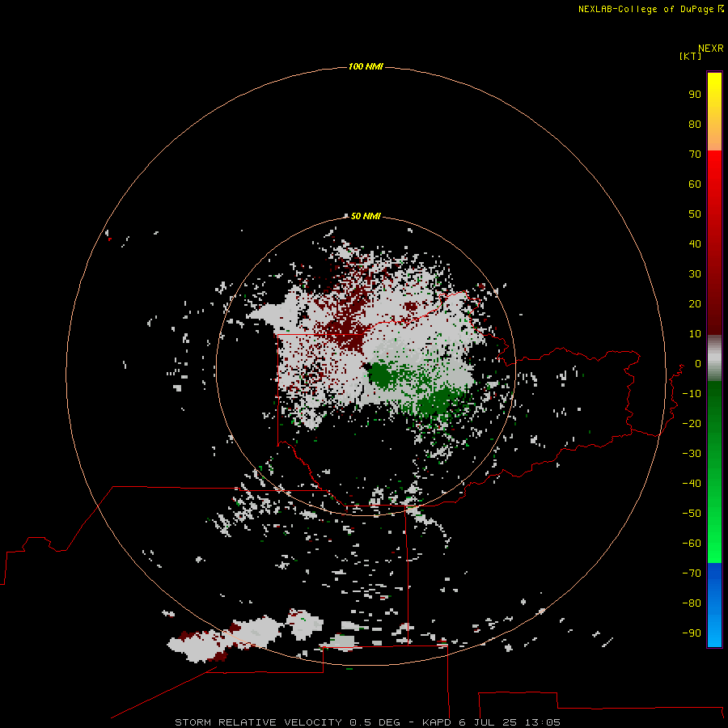The height and width of the screenshot is (728, 728).
Task: Click the 90 value on the velocity scale
Action: click(x=695, y=95)
